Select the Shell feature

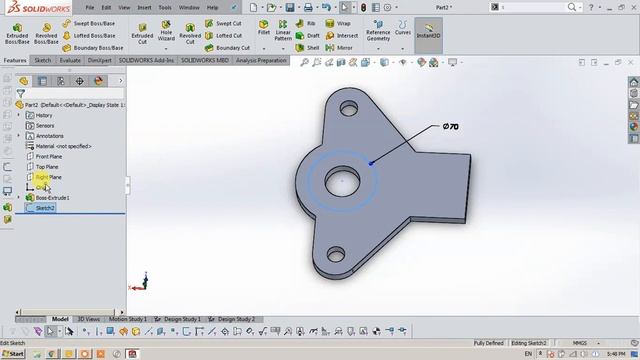click(308, 48)
